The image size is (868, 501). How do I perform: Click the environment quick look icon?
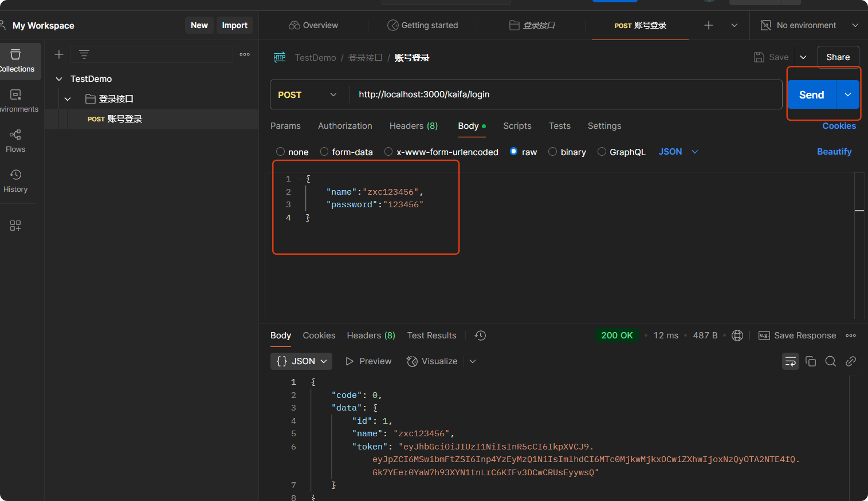pyautogui.click(x=765, y=25)
